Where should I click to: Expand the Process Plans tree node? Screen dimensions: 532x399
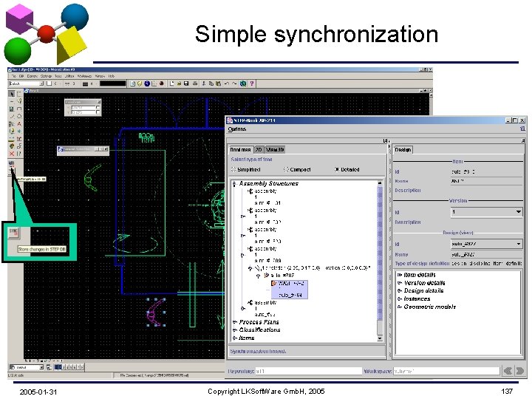pos(234,322)
